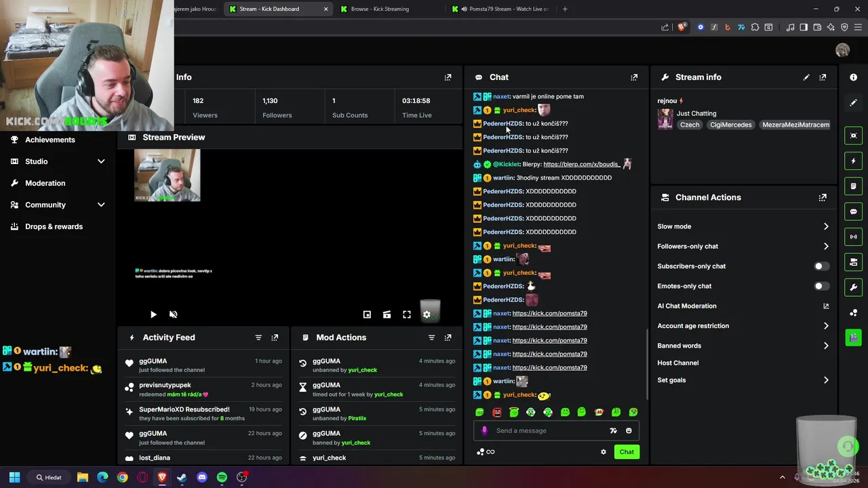Open the blerp.com link in chat
868x488 pixels.
click(x=582, y=164)
